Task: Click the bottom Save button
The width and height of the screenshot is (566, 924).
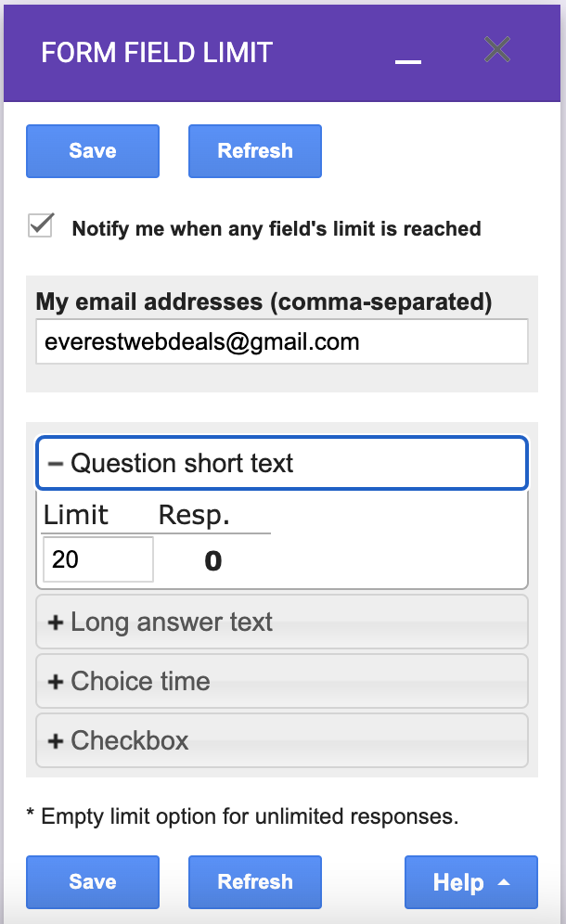Action: point(93,882)
